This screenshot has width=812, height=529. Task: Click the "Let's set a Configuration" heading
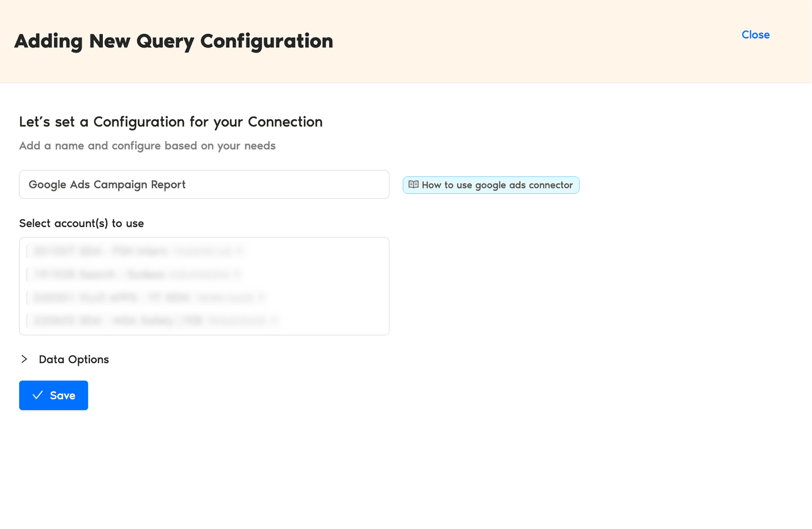(x=170, y=122)
